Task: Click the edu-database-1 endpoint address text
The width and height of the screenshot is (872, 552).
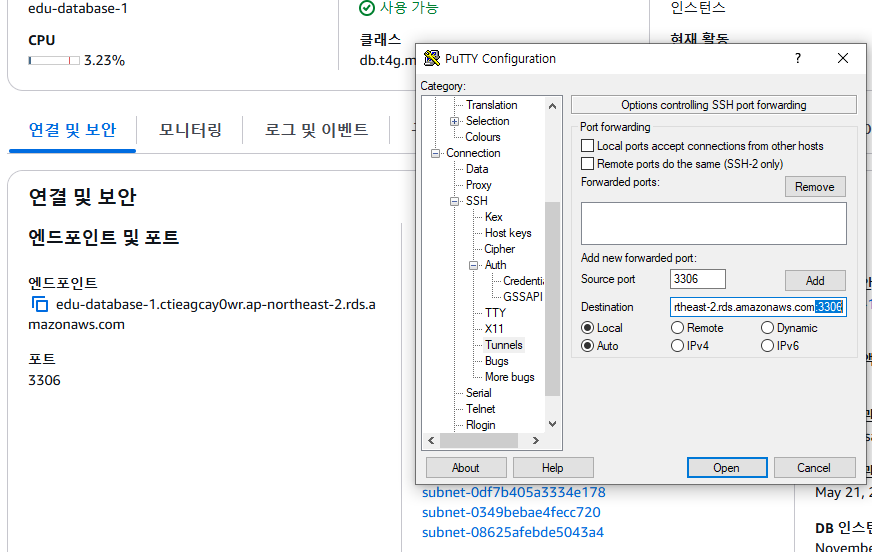Action: pos(202,315)
